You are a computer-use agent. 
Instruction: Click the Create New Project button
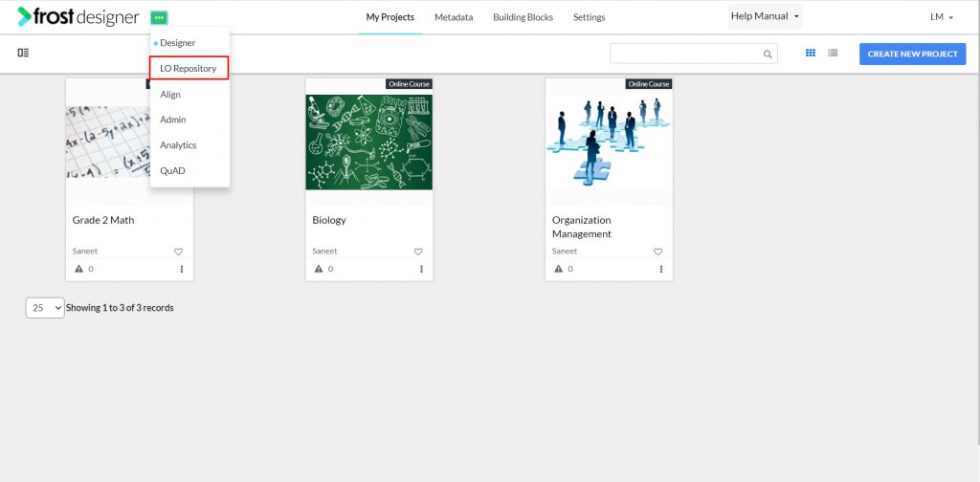(x=912, y=54)
